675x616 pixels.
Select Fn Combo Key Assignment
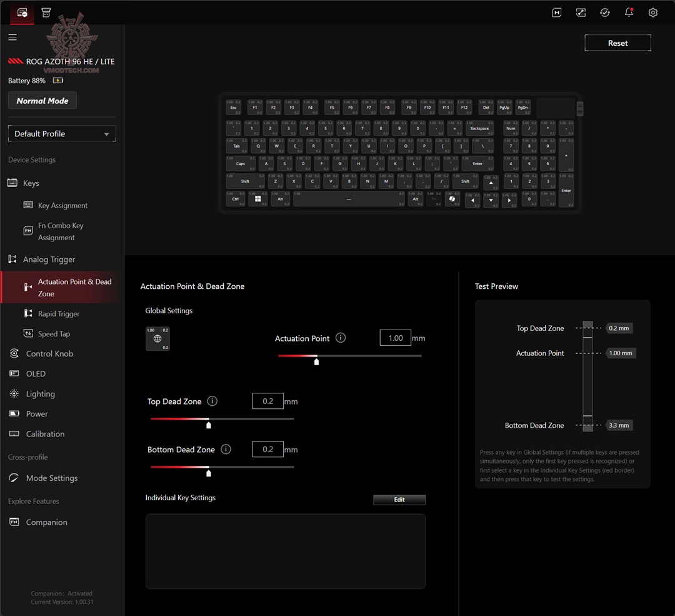tap(62, 231)
